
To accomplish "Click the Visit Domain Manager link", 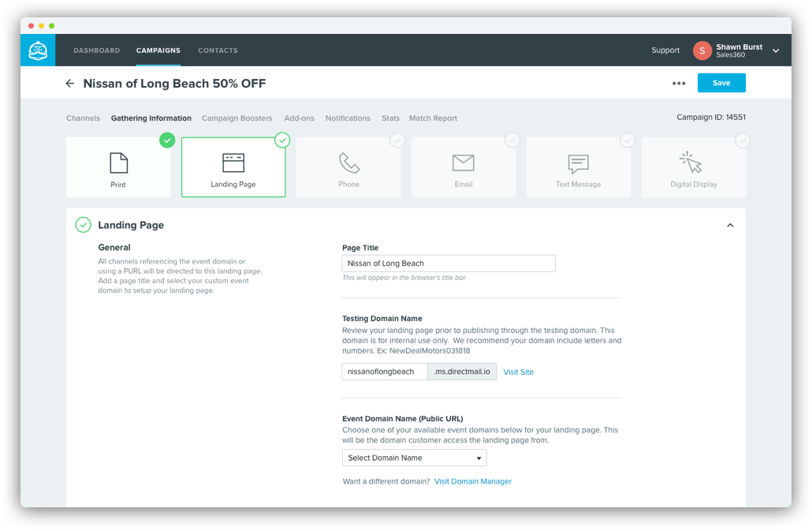I will tap(473, 481).
